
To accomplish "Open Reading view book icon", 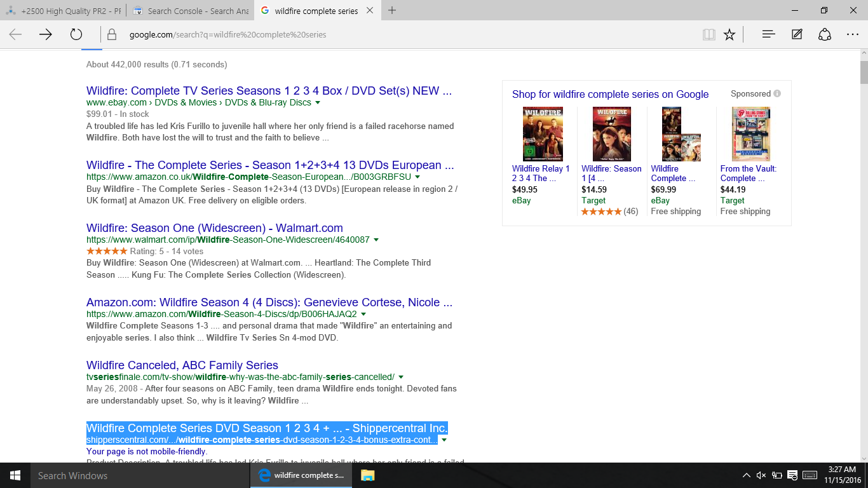I will click(x=709, y=35).
